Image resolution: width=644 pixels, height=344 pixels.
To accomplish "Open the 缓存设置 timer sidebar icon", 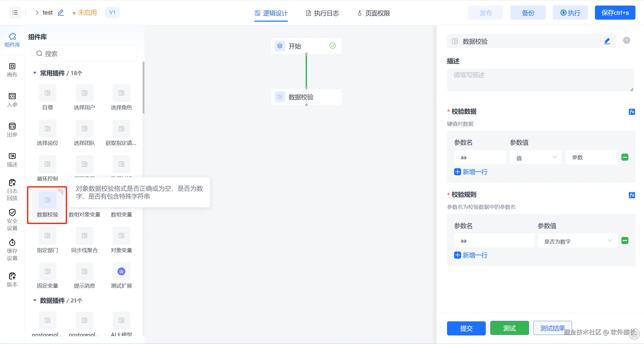I will click(12, 250).
